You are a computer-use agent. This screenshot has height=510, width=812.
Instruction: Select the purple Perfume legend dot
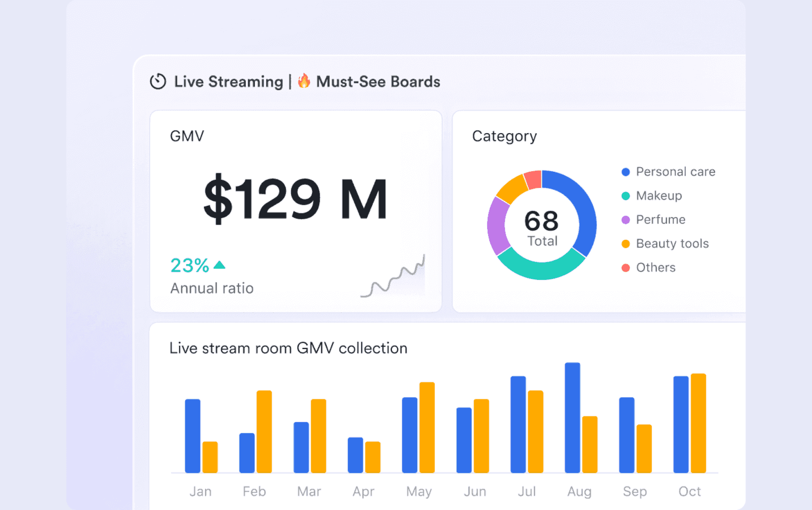625,219
